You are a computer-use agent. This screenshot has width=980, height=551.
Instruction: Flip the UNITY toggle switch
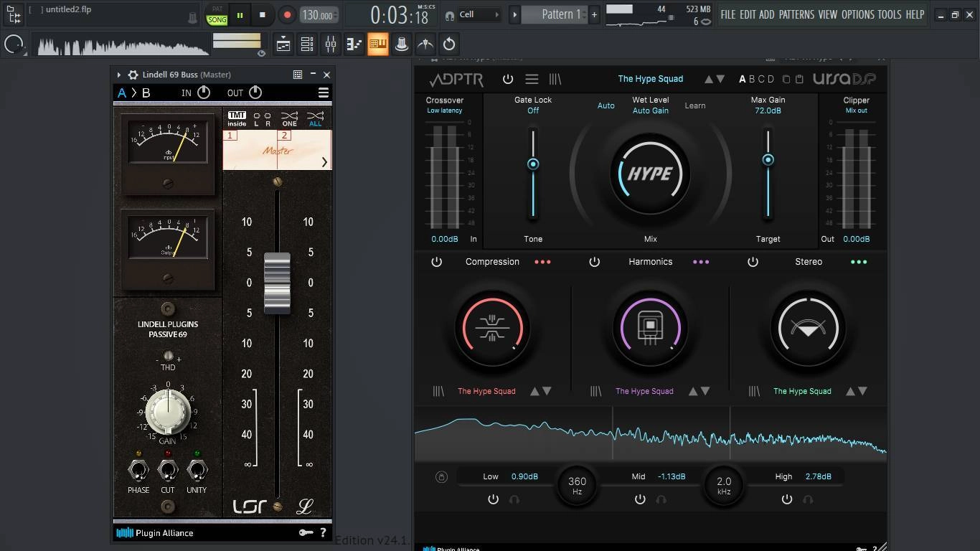(197, 471)
